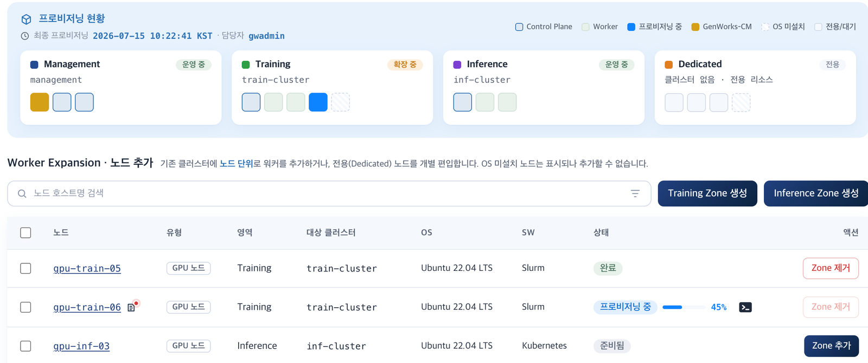Select the gold GenWorks-CM node in Management card
Screen dimensions: 868x363
point(40,102)
